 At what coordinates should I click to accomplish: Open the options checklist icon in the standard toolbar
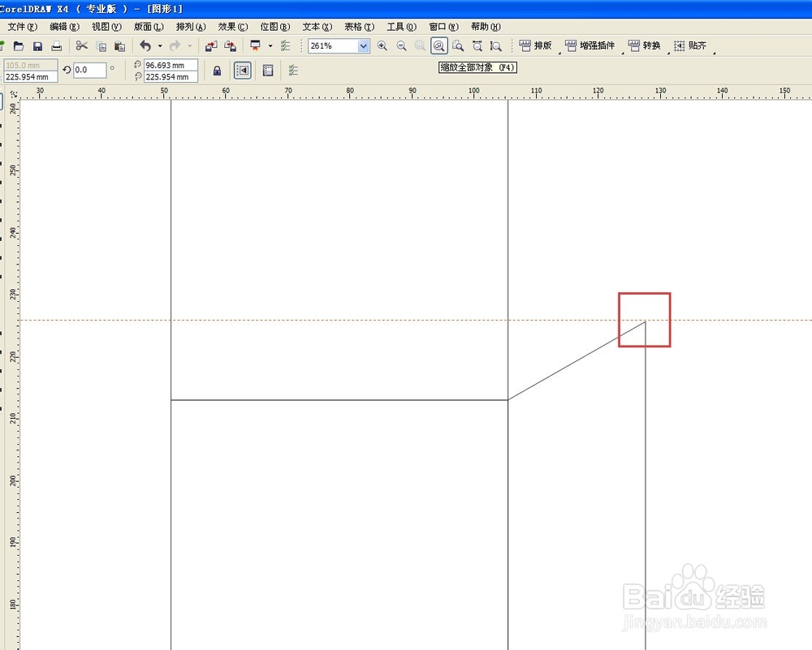click(x=285, y=46)
